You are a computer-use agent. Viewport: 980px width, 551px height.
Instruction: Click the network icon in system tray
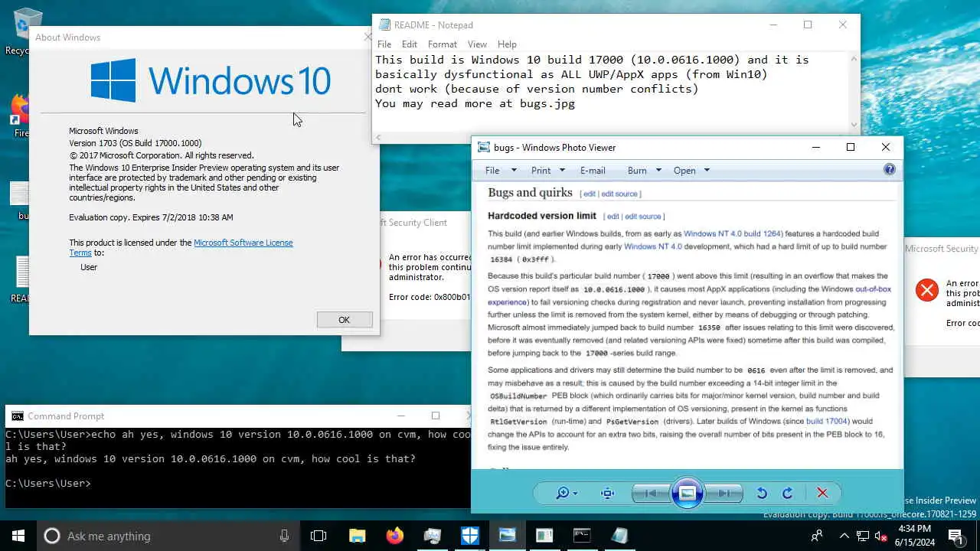[863, 536]
